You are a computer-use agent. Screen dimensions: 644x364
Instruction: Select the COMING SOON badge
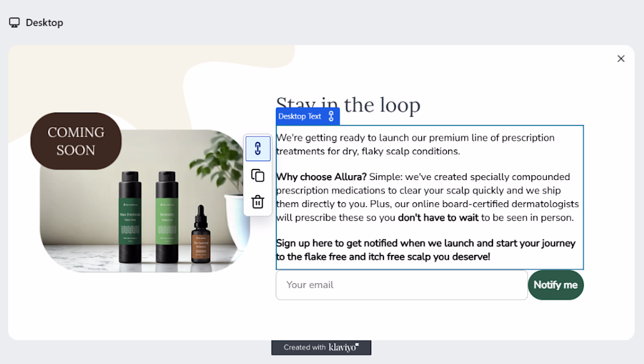76,141
